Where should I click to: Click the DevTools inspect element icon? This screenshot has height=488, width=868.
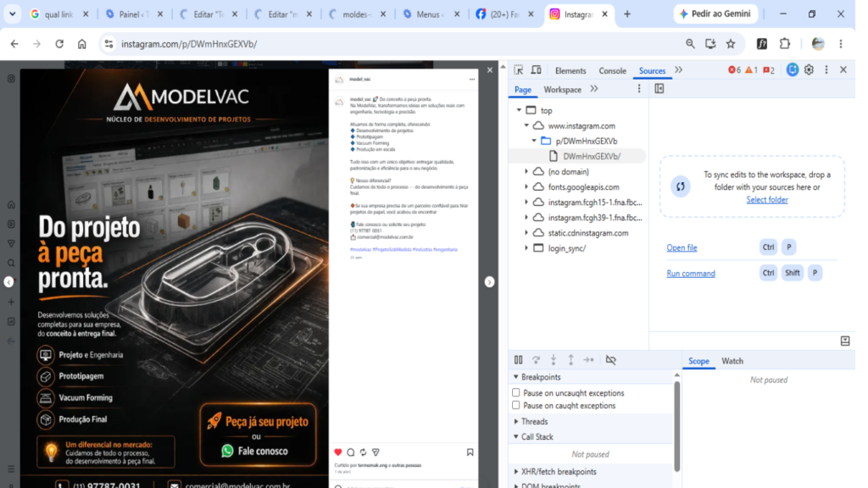pyautogui.click(x=518, y=70)
